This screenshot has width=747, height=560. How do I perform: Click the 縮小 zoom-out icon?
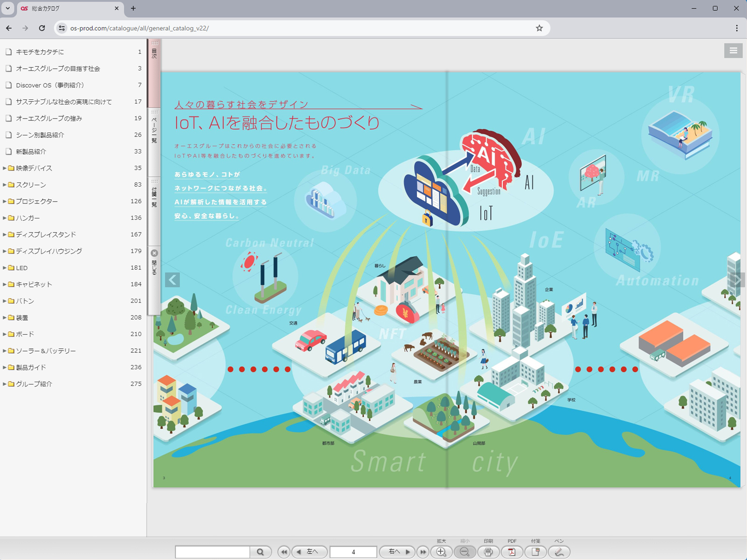coord(465,552)
